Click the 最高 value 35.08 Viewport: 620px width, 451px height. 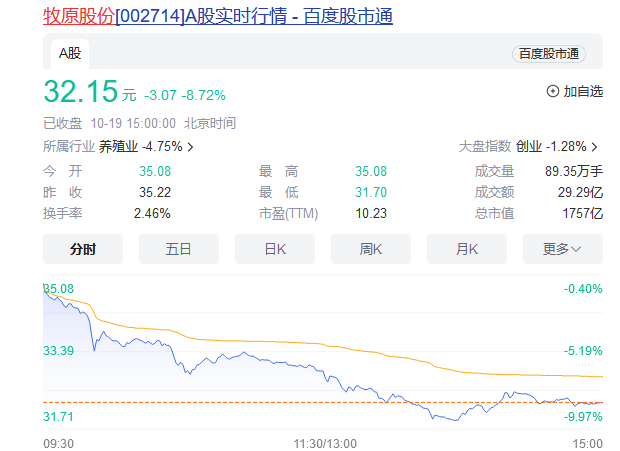click(x=371, y=171)
